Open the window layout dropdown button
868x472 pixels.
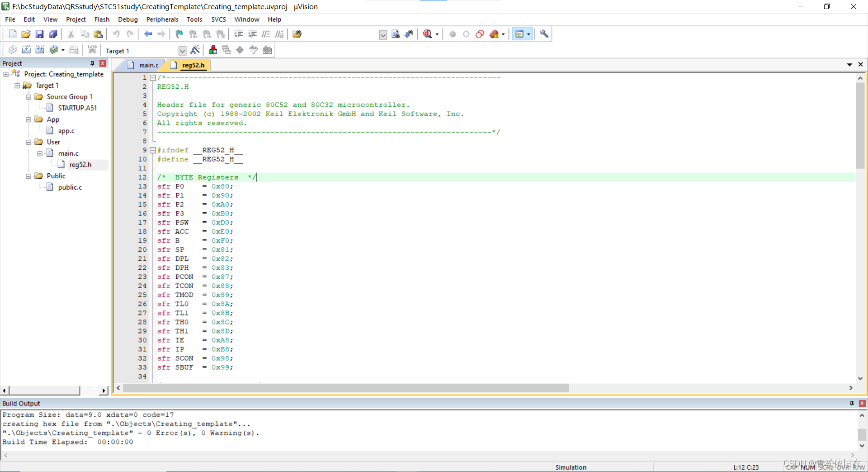(x=528, y=34)
